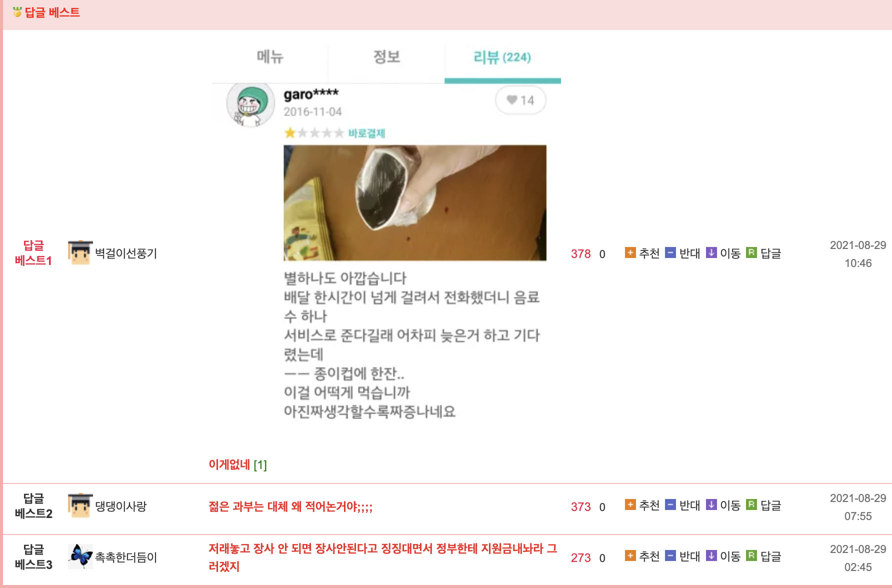This screenshot has width=892, height=588.
Task: Click the 답글 R icon in the 촉촉한더듬이 row
Action: coord(751,556)
